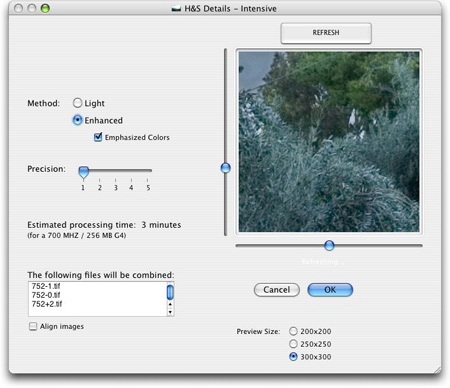Click the window title bar document icon

176,9
